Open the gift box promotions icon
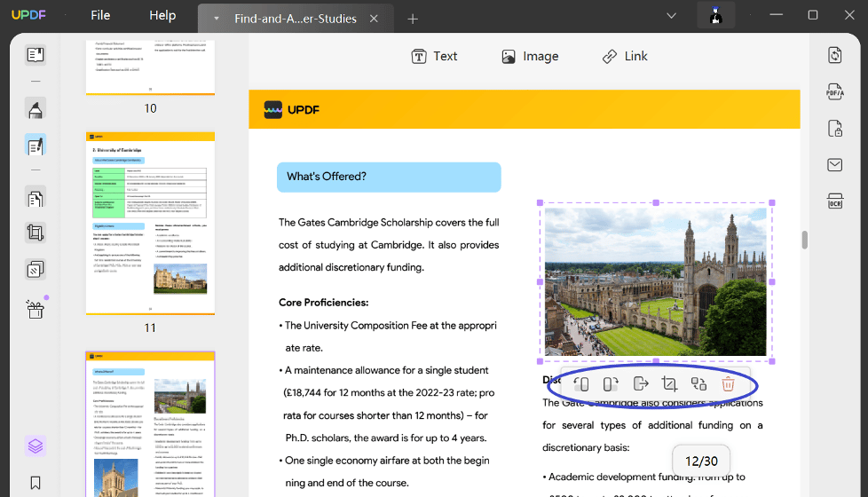 36,310
